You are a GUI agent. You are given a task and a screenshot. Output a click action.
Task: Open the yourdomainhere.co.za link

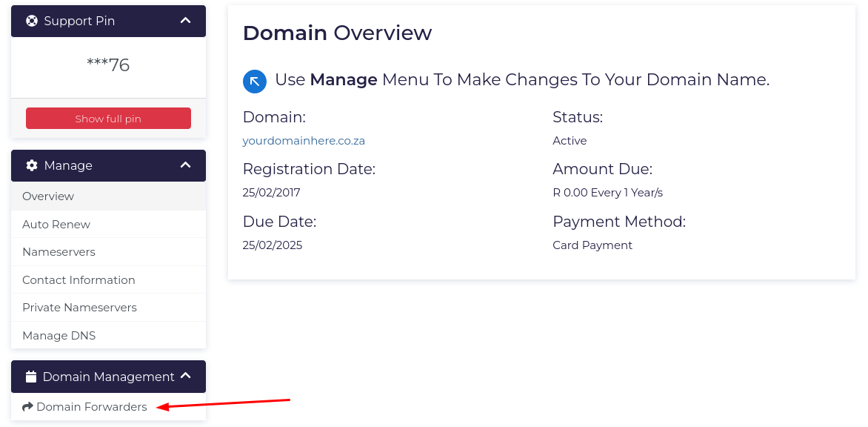coord(304,141)
